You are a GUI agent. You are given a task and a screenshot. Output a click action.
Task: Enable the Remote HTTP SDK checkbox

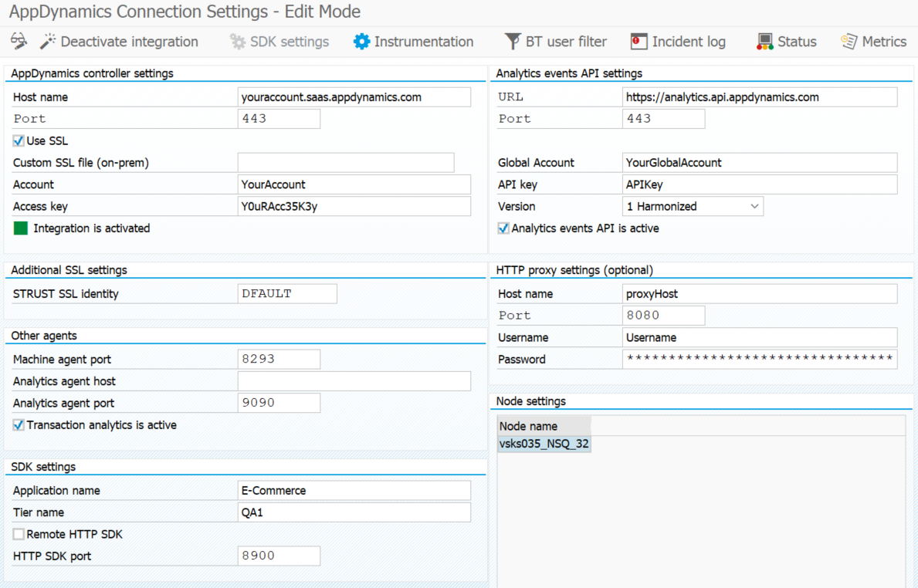(x=19, y=534)
